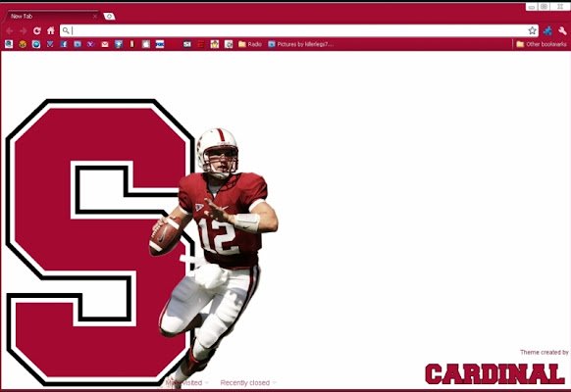
Task: Open a new tab with the plus button
Action: tap(109, 17)
